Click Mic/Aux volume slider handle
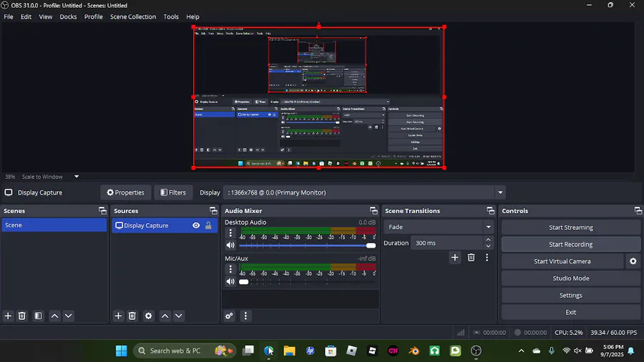Image resolution: width=644 pixels, height=362 pixels. click(243, 282)
